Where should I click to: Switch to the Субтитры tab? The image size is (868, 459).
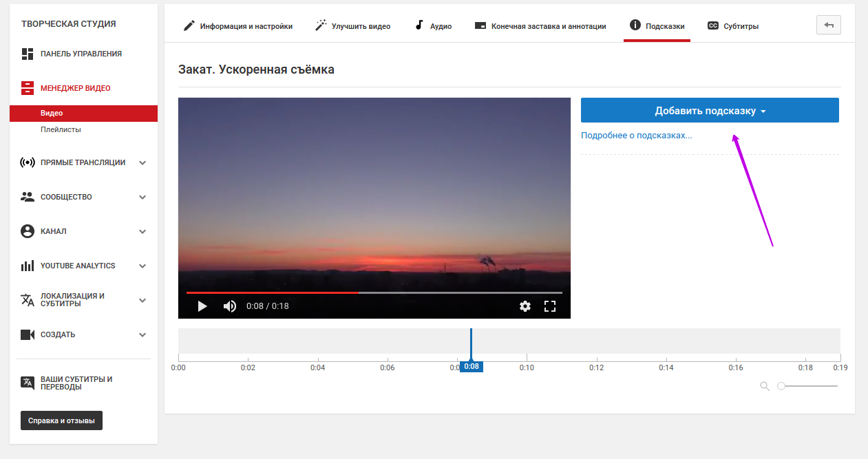[x=733, y=26]
